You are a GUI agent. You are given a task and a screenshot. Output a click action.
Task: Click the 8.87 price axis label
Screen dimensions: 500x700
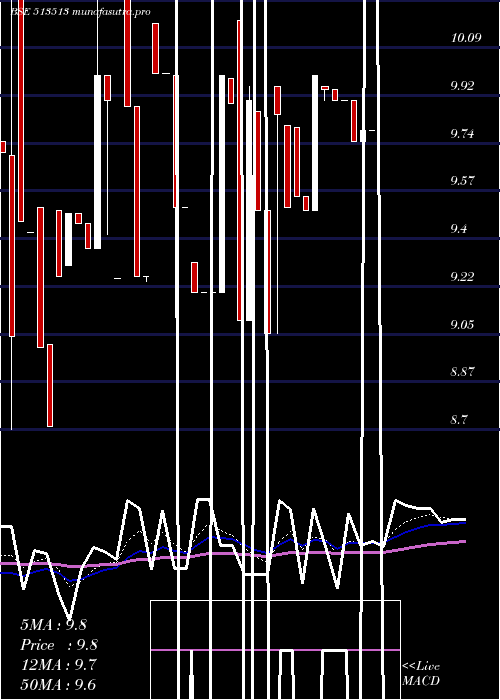click(x=462, y=371)
